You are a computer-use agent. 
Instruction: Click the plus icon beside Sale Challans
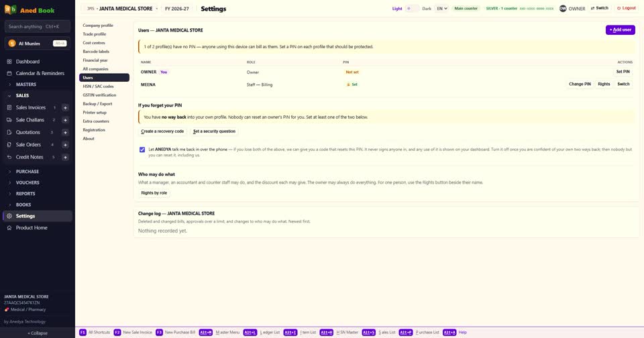click(65, 120)
